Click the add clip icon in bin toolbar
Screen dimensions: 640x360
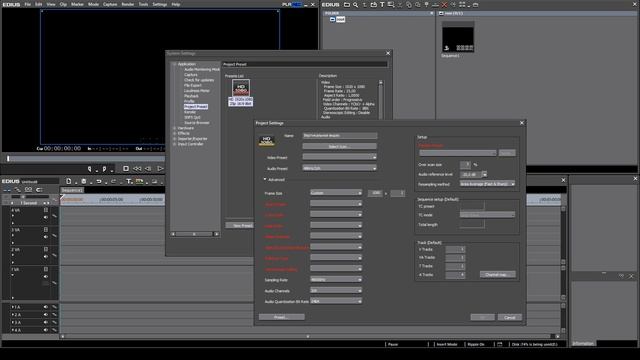tap(373, 4)
